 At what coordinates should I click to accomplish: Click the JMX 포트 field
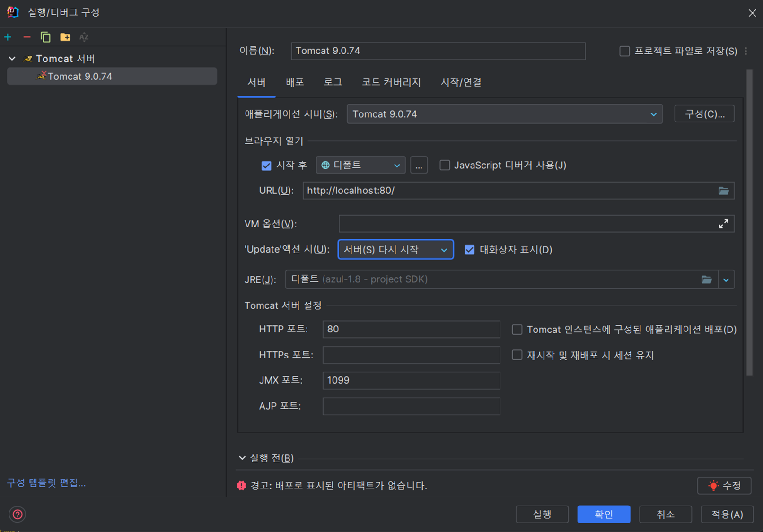click(411, 380)
